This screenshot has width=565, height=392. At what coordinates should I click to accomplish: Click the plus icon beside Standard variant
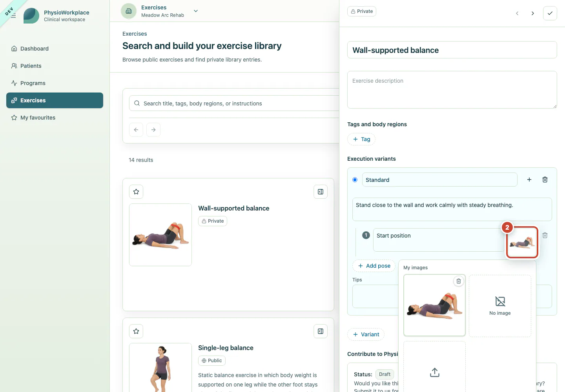529,180
